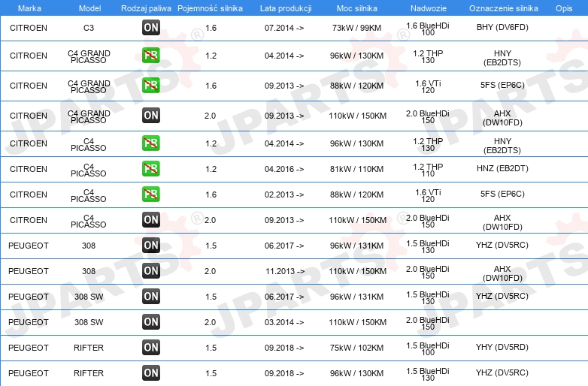Select the AHX (DW10FD) cell in the Peugeot 308 row

[x=502, y=273]
